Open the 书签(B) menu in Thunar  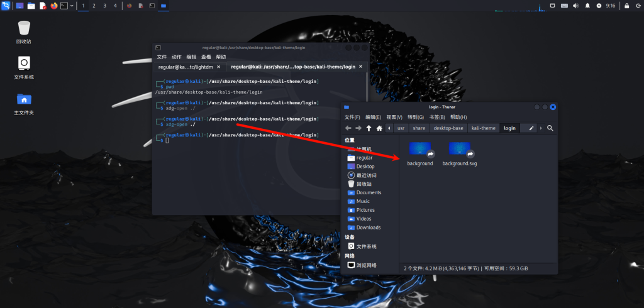click(x=436, y=117)
